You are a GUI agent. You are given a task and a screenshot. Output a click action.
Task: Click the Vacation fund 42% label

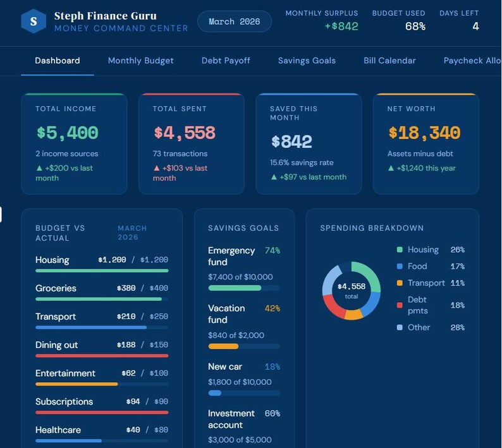point(272,308)
